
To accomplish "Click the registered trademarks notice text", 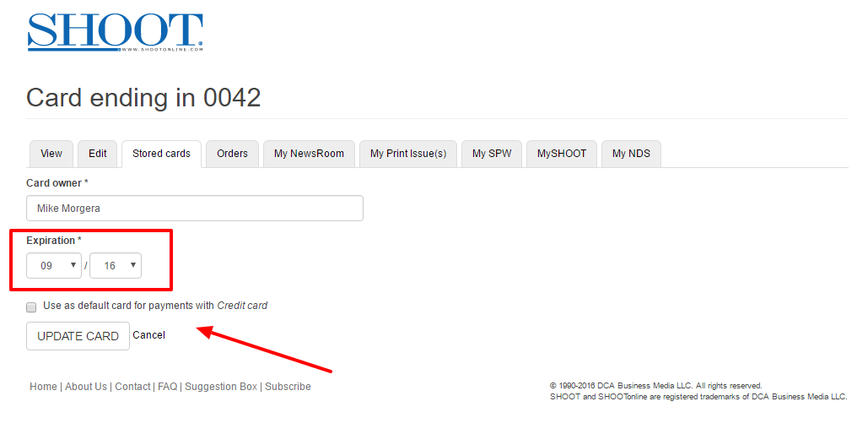I will (x=698, y=396).
